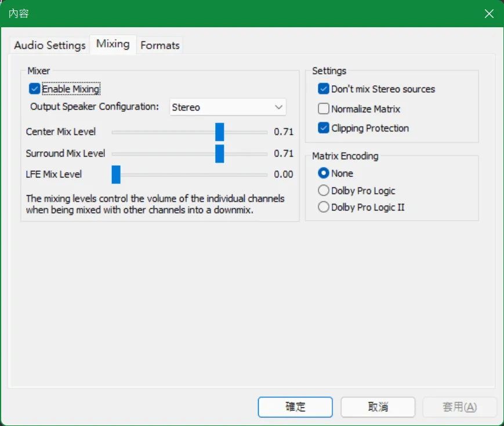The height and width of the screenshot is (426, 504).
Task: Open the Formats tab
Action: pos(159,45)
